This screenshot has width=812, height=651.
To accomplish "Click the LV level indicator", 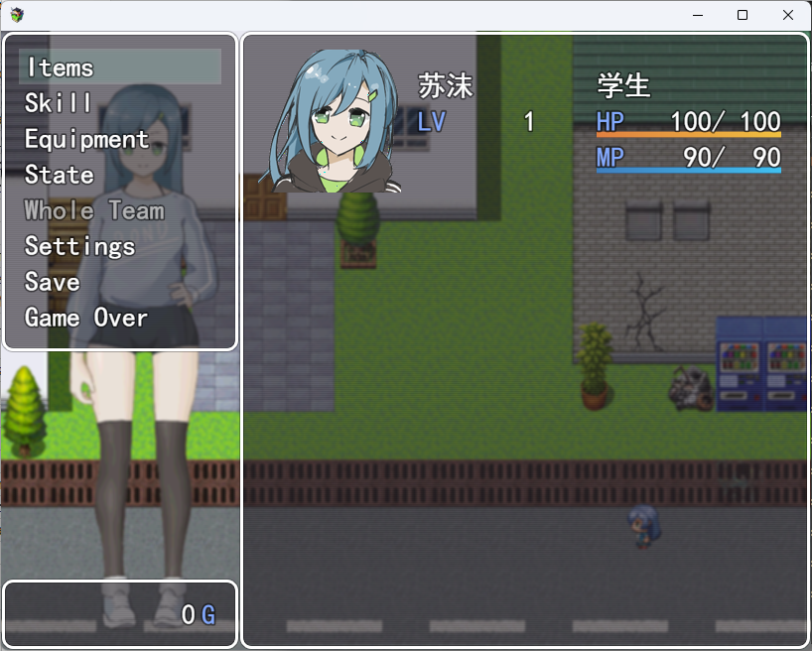I will 432,122.
